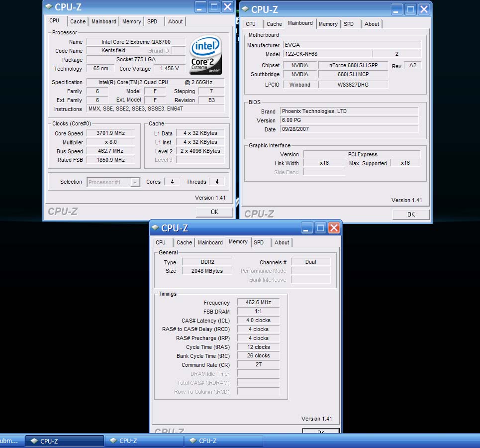The image size is (480, 448).
Task: Maximize the right Mainboard window
Action: [410, 9]
